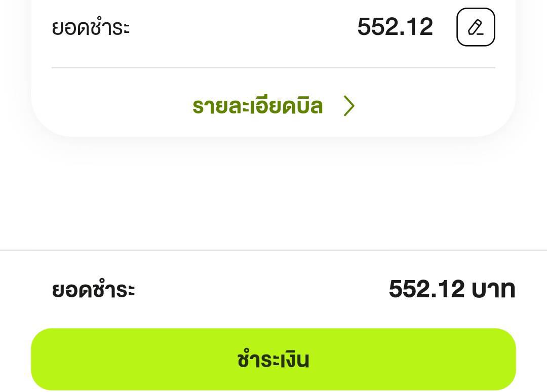
Task: Click the divider line above รายละเอียดบิล
Action: [x=273, y=67]
